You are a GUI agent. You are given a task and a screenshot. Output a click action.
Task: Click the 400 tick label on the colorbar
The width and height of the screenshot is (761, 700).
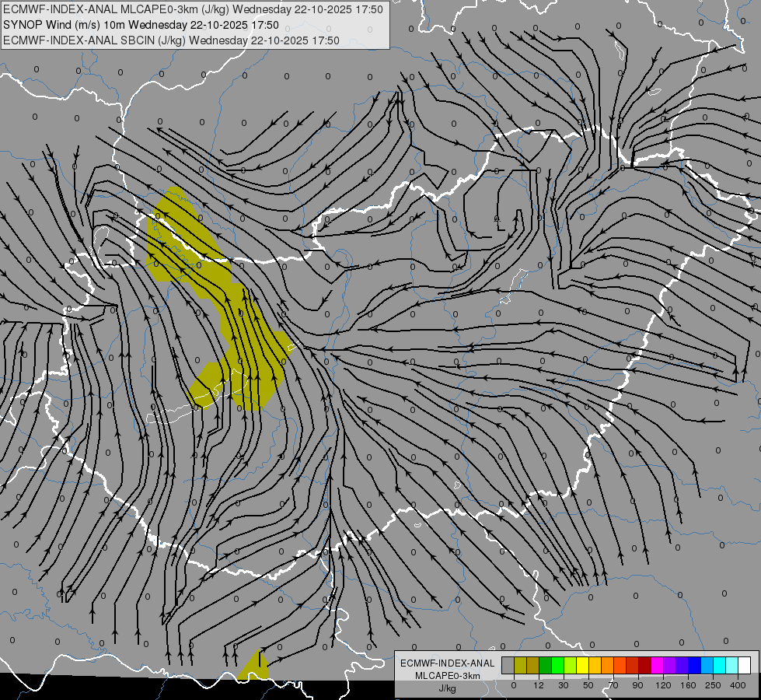click(738, 685)
